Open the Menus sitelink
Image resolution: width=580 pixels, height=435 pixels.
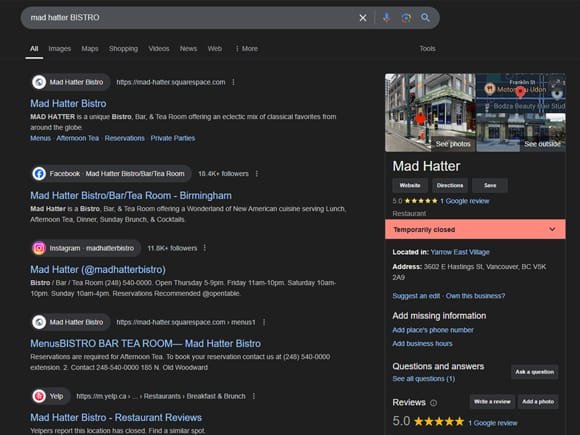pos(40,138)
